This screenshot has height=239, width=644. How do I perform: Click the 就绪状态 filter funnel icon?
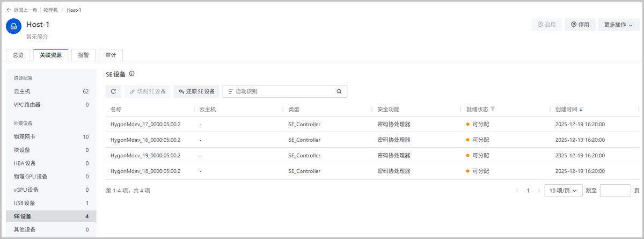coord(493,109)
